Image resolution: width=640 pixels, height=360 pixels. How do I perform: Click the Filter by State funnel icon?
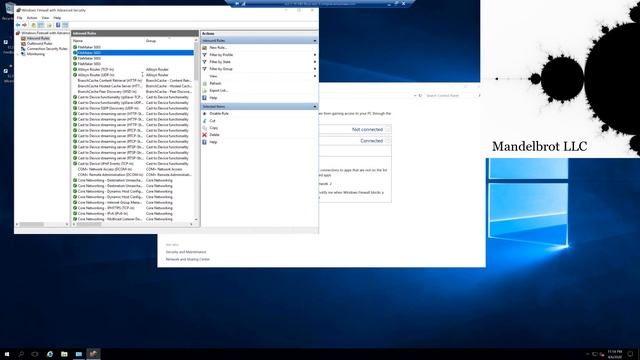(205, 62)
